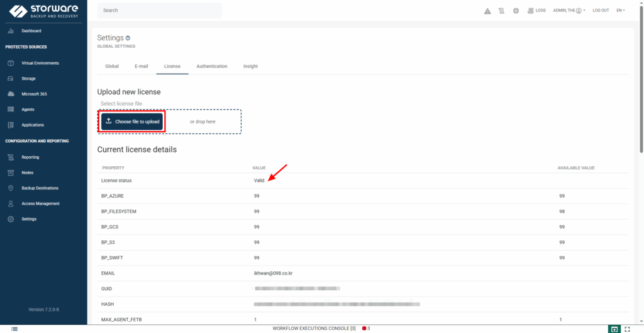Open the alerts warning triangle icon
The width and height of the screenshot is (644, 333).
(x=487, y=11)
